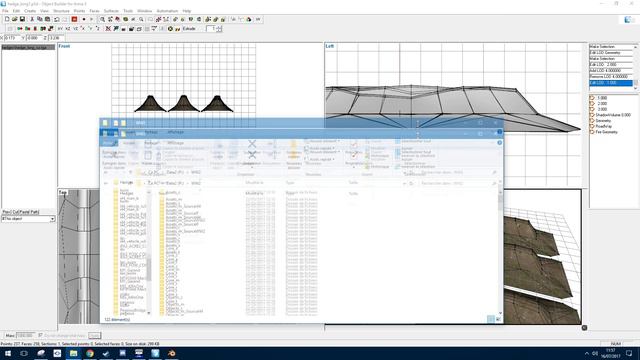This screenshot has width=640, height=360.
Task: Click the New file toolbar icon
Action: tap(7, 19)
